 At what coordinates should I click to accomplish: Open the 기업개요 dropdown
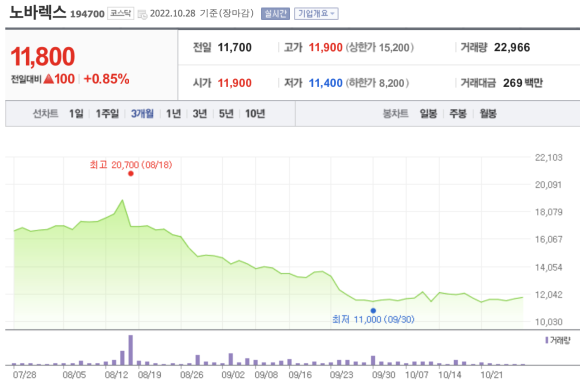coord(316,14)
